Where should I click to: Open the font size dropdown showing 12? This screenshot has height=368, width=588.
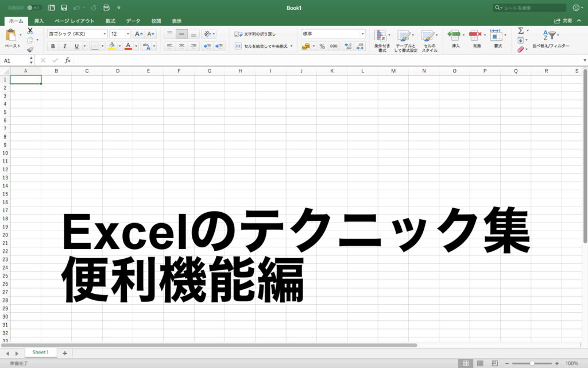click(x=127, y=34)
